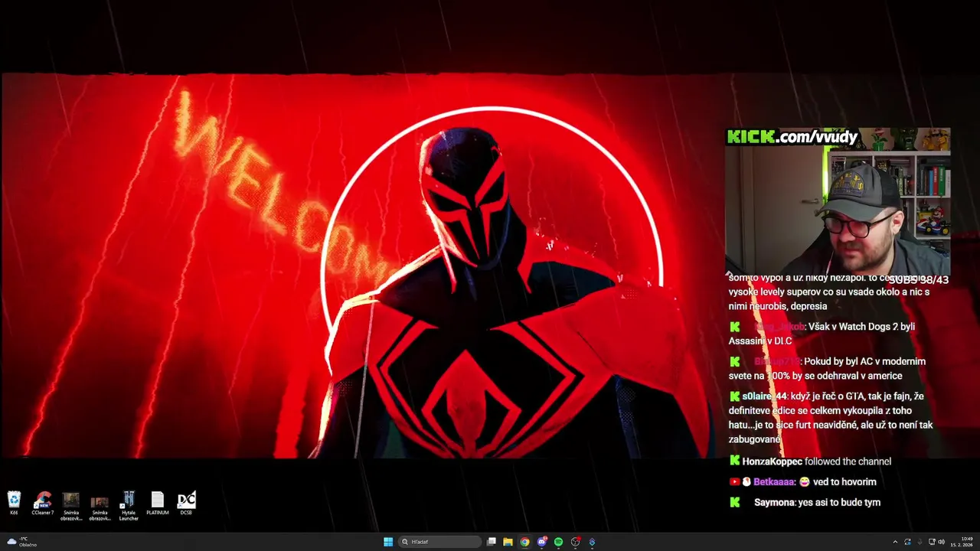Open Spotify from the taskbar
The image size is (980, 551).
coord(558,542)
